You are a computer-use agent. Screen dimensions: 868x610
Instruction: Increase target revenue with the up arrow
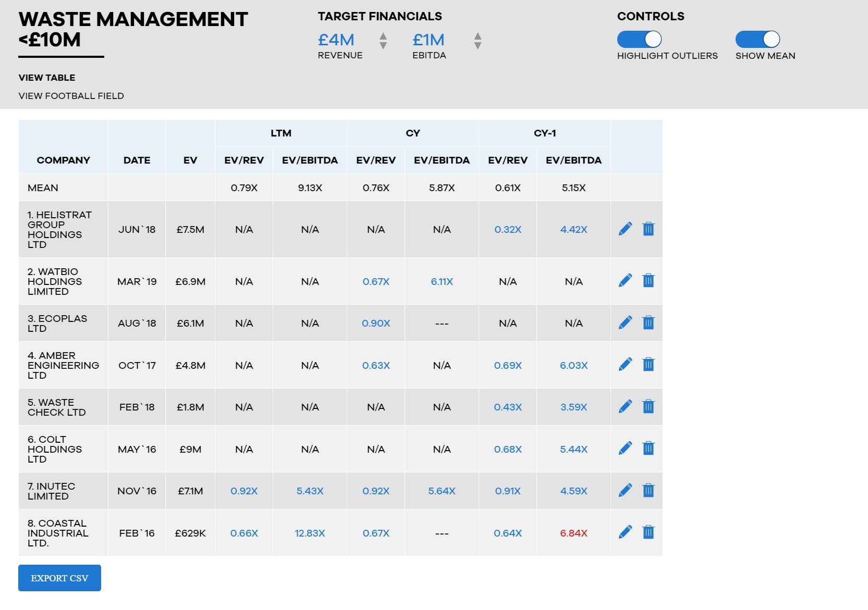click(383, 36)
